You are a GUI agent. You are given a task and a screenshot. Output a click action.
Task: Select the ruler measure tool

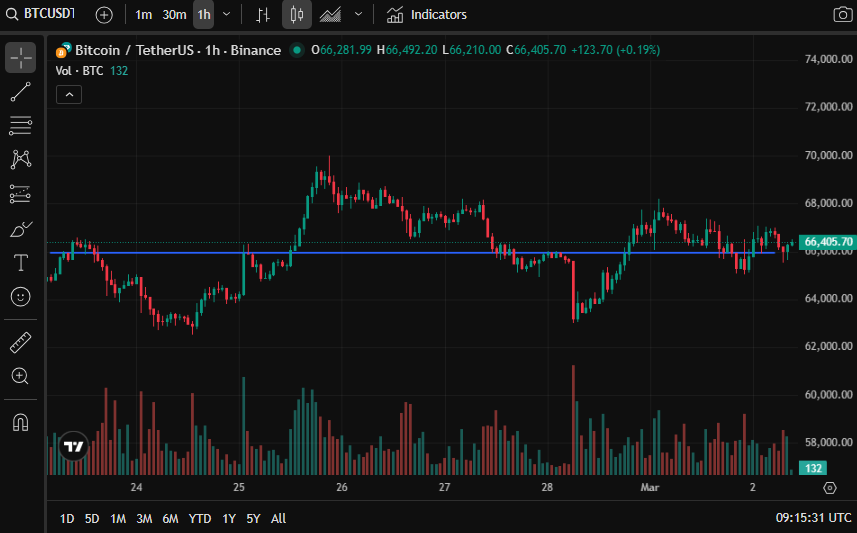20,343
